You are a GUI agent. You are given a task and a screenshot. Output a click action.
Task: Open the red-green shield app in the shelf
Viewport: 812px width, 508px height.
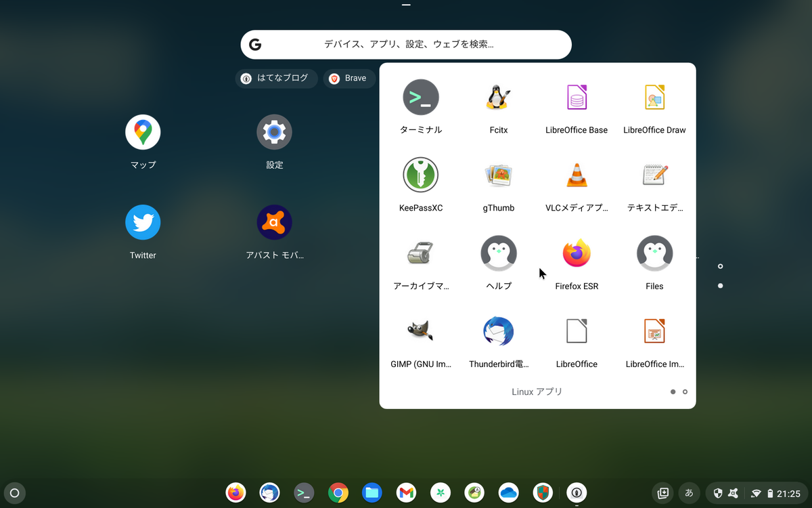click(x=543, y=493)
